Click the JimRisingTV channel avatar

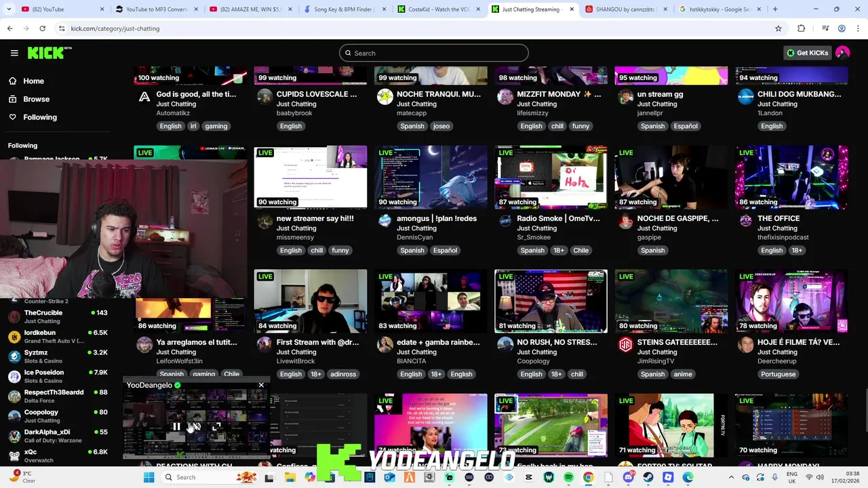625,345
